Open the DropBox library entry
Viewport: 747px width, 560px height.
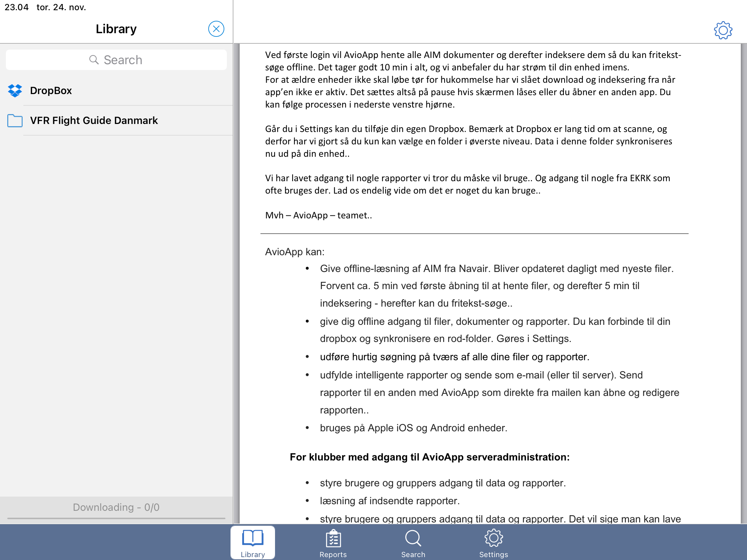coord(116,90)
